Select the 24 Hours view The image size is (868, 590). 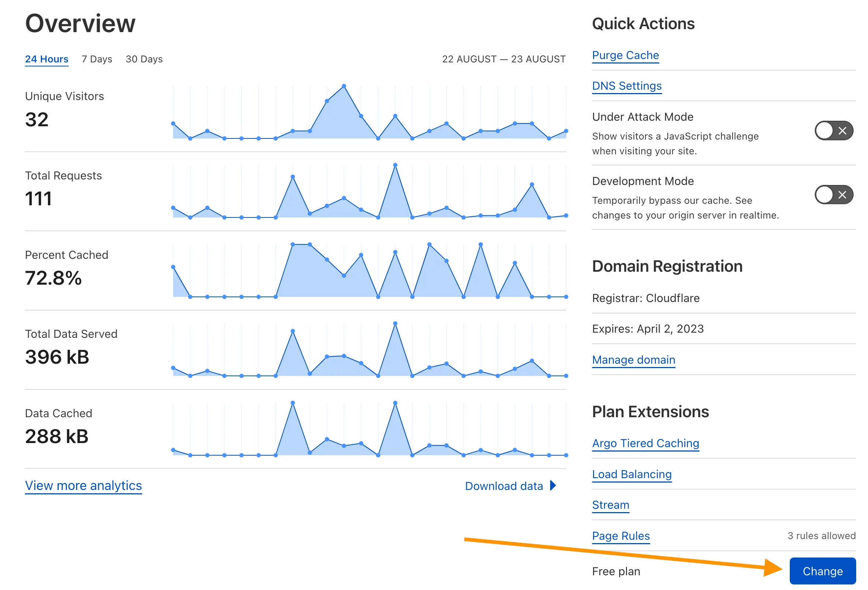click(x=46, y=59)
